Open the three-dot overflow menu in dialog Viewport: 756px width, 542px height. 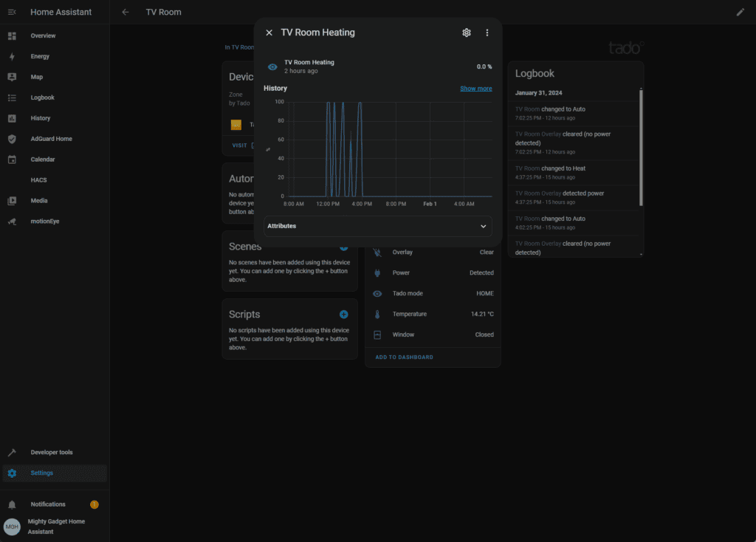click(x=487, y=32)
